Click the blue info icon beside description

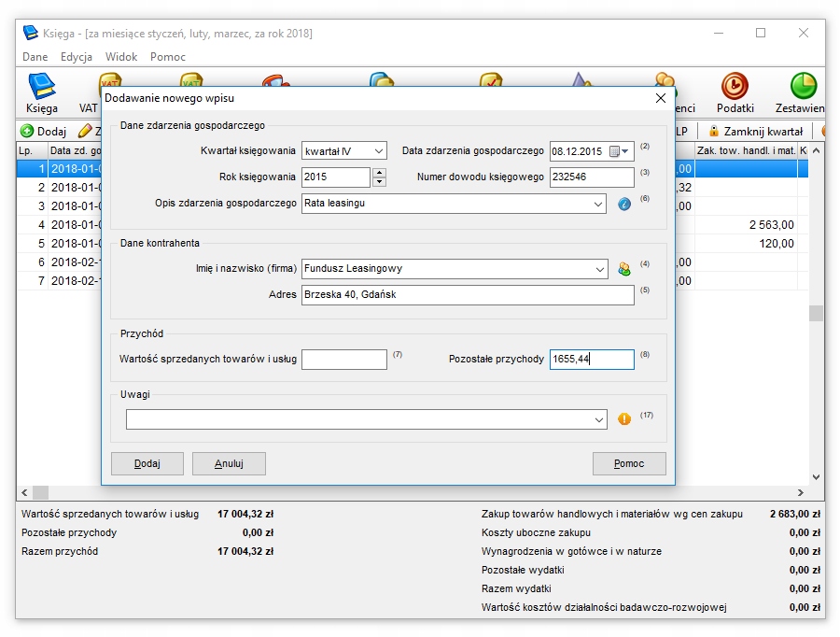[x=624, y=204]
